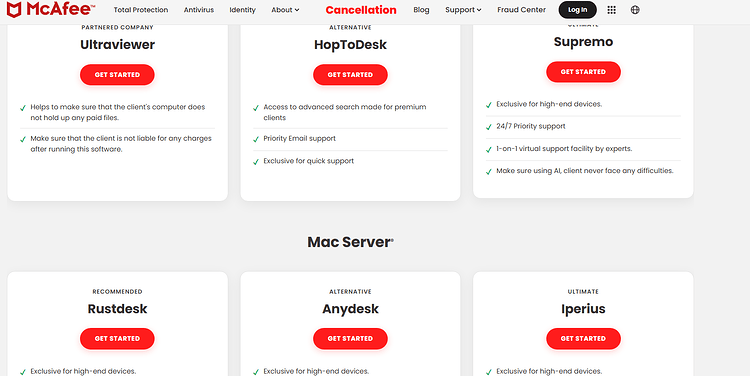This screenshot has height=376, width=750.
Task: Click '1-on-1 virtual support facility' text
Action: pos(564,149)
